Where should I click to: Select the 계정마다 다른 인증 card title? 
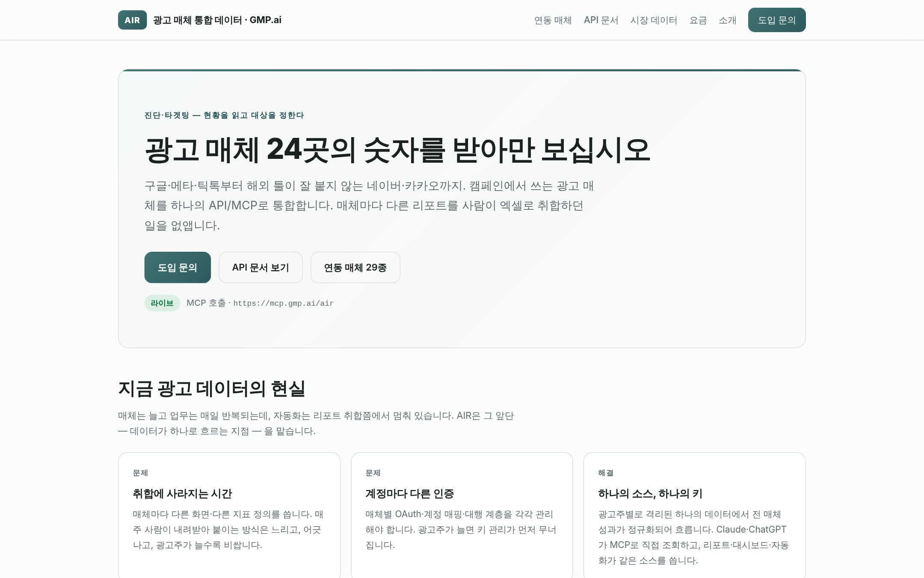click(x=409, y=494)
